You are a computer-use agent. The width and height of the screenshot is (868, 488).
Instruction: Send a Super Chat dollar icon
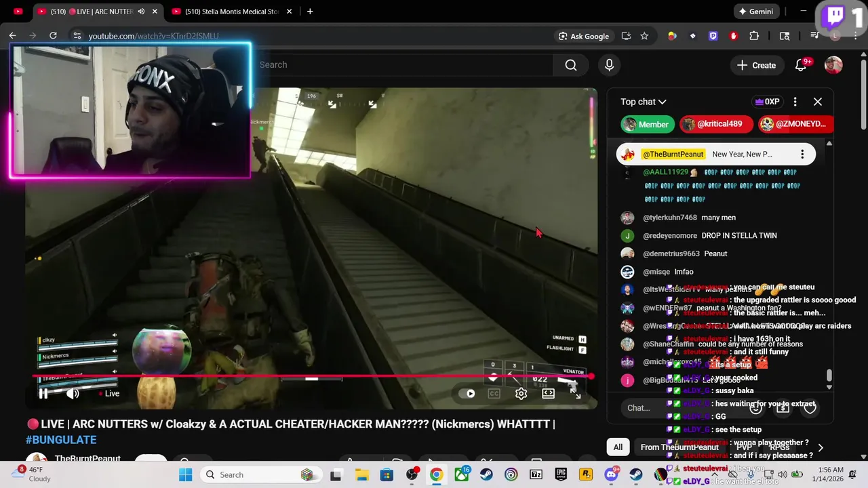coord(783,407)
